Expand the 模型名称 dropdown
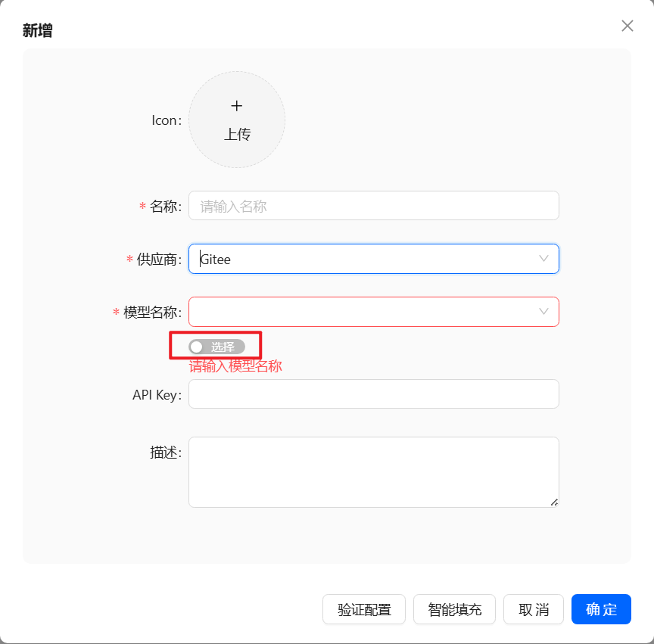The height and width of the screenshot is (644, 654). coord(363,312)
